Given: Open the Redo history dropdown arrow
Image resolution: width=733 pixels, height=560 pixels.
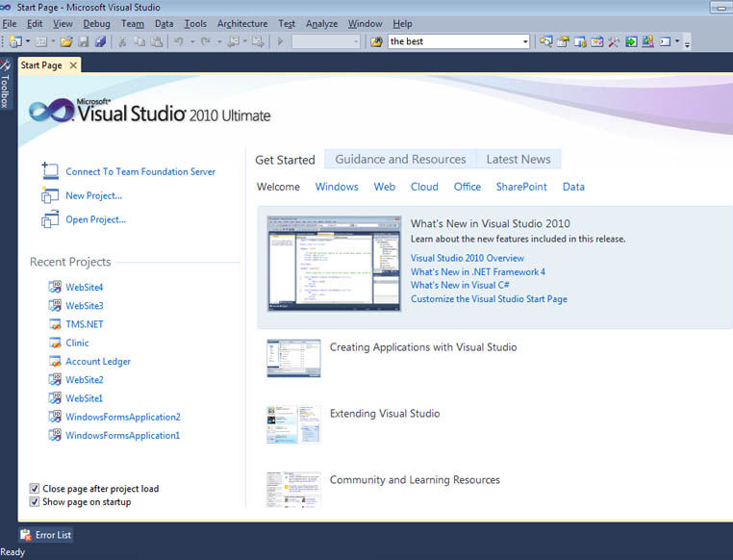Looking at the screenshot, I should tap(218, 41).
